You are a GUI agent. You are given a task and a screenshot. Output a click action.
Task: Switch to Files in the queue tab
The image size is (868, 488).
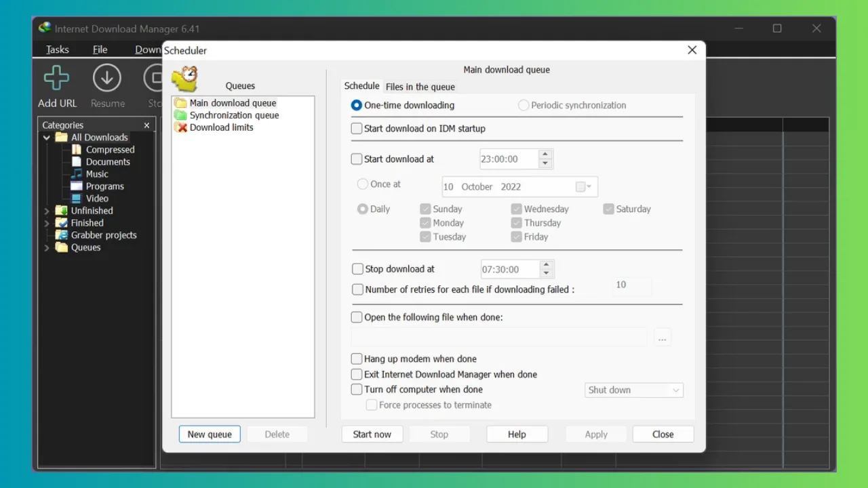420,87
